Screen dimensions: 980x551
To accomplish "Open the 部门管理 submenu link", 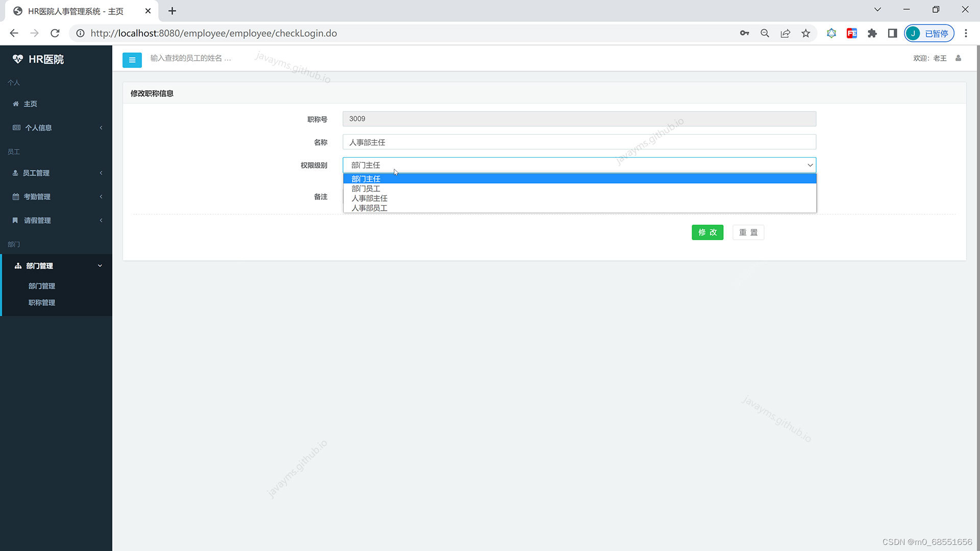I will click(x=42, y=286).
